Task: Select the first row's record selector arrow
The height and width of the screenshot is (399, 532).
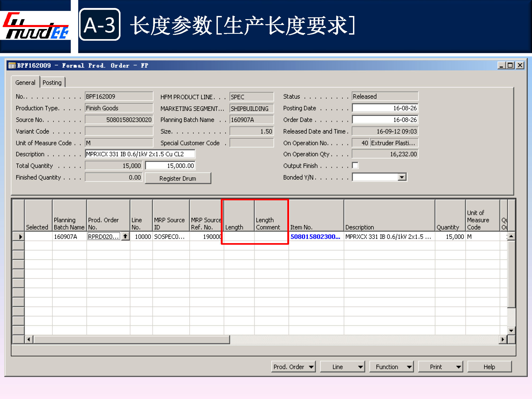Action: (19, 236)
